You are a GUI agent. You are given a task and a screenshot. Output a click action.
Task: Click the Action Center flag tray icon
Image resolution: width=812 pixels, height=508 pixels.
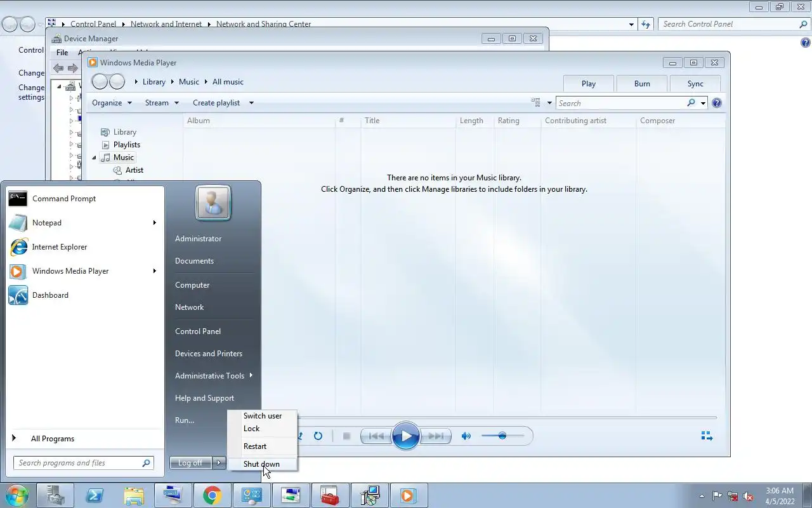717,496
